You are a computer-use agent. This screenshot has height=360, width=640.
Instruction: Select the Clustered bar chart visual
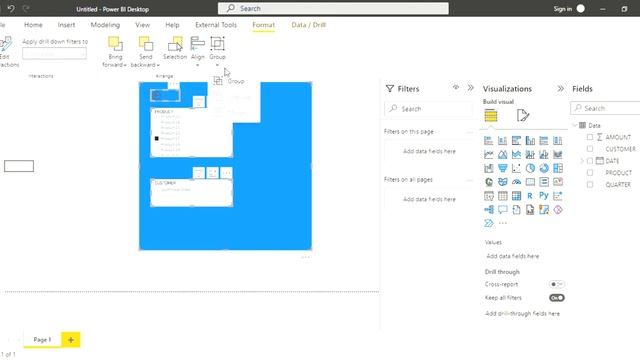tap(516, 141)
